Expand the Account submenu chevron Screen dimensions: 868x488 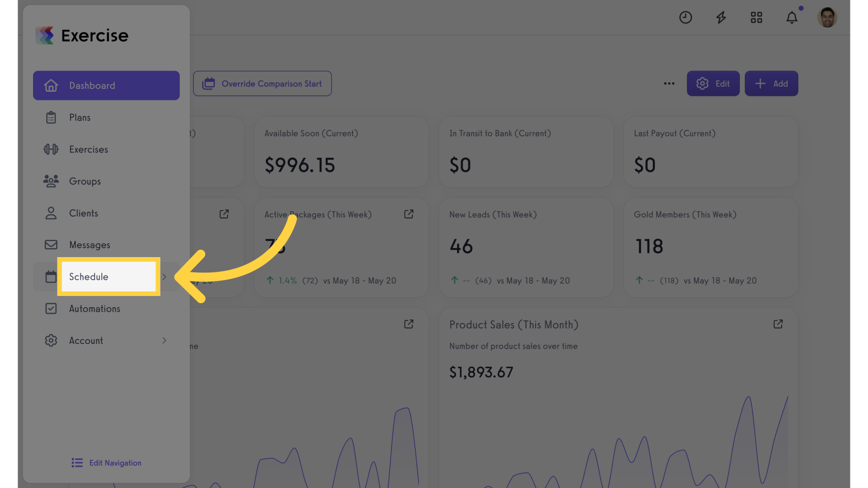pos(165,341)
